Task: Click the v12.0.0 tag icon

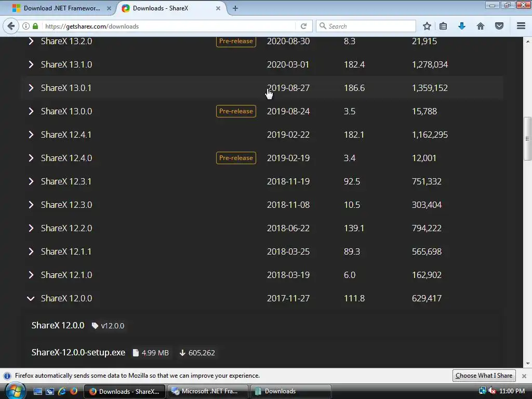Action: coord(95,326)
